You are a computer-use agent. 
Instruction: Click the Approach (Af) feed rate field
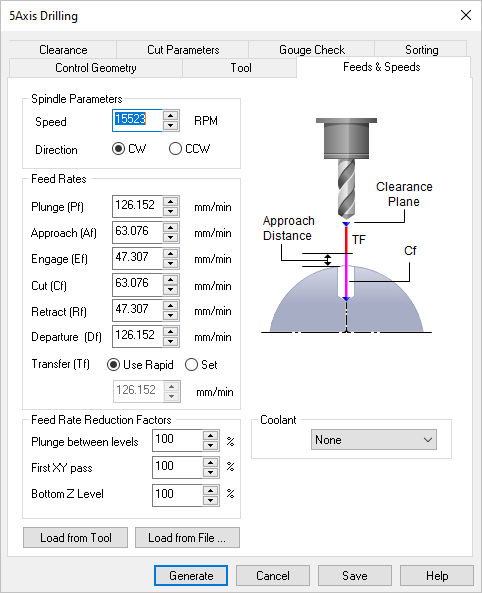137,232
